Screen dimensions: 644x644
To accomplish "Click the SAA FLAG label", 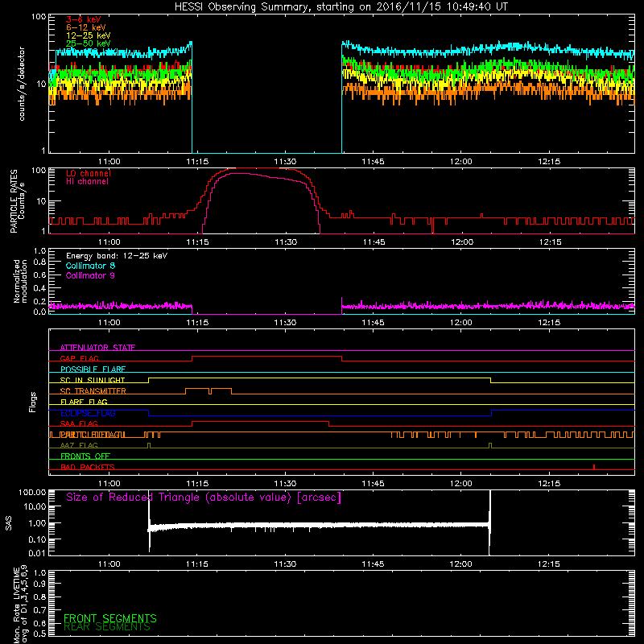I will 79,423.
